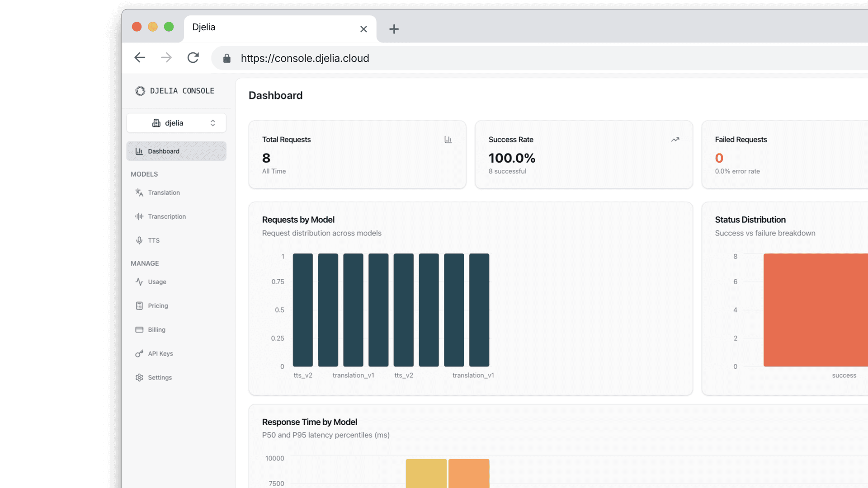The height and width of the screenshot is (488, 868).
Task: Click the 'Response Time by Model' title
Action: 310,422
